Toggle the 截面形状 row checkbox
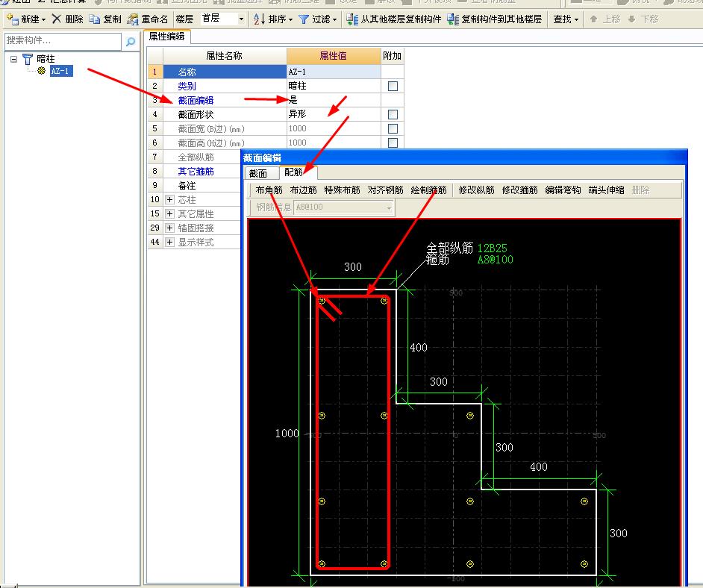Viewport: 703px width, 588px height. click(x=393, y=114)
